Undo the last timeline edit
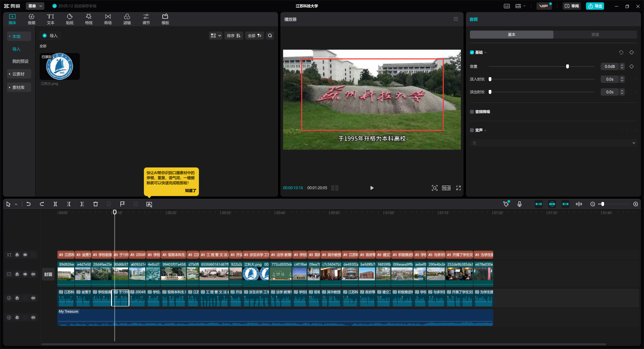644x349 pixels. click(x=29, y=204)
